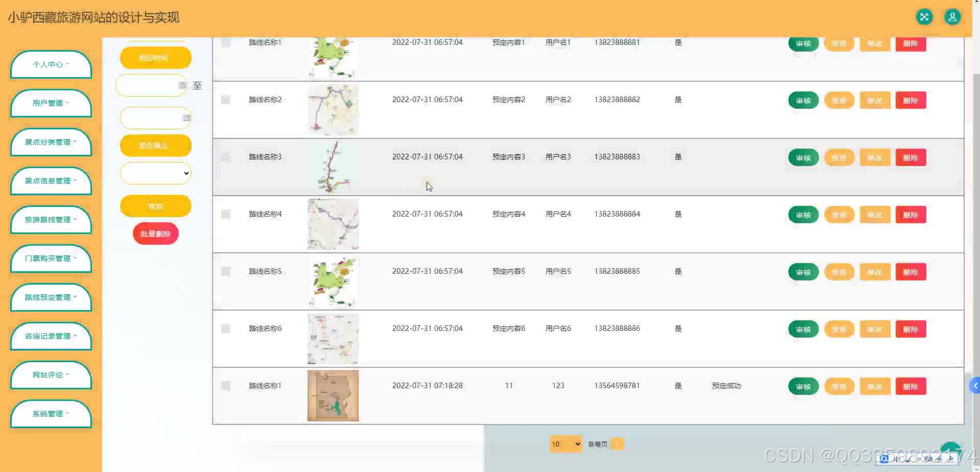The width and height of the screenshot is (980, 472).
Task: Open brown map thumbnail in 预定成功 row
Action: point(333,396)
